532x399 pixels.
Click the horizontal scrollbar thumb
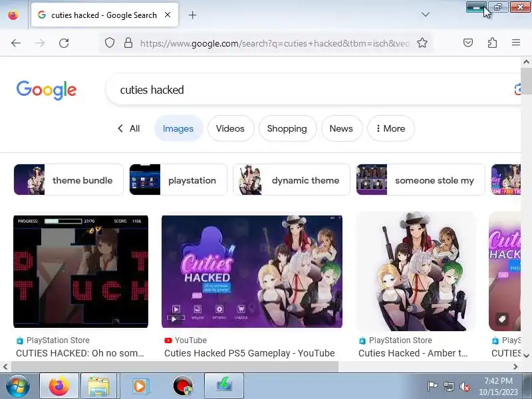[175, 367]
